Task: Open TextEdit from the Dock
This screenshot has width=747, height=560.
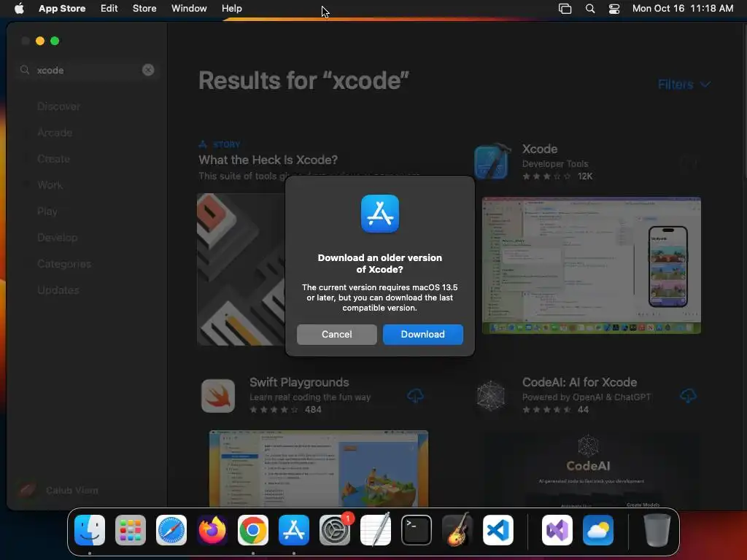Action: (376, 530)
